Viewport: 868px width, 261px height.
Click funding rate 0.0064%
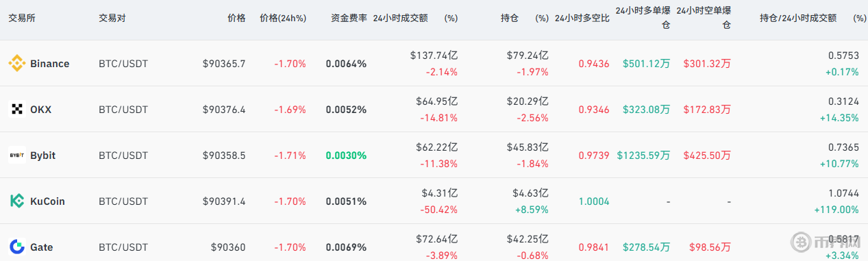click(x=346, y=64)
